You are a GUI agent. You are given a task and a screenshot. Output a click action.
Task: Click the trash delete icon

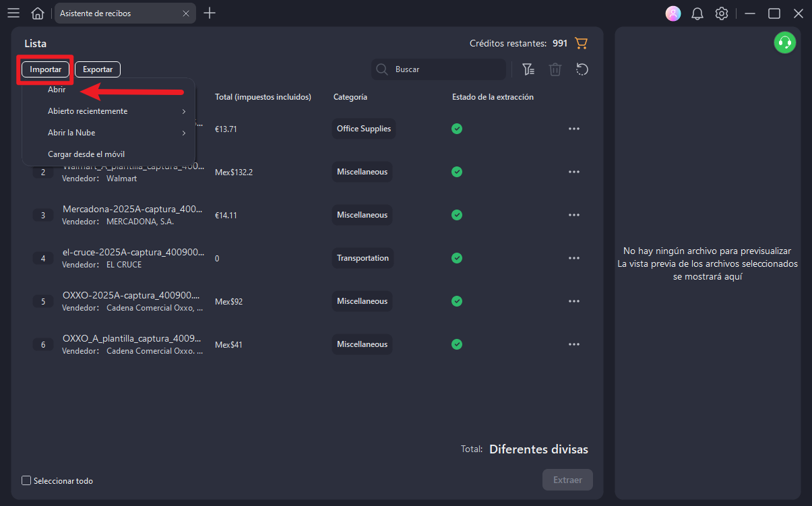click(x=555, y=69)
